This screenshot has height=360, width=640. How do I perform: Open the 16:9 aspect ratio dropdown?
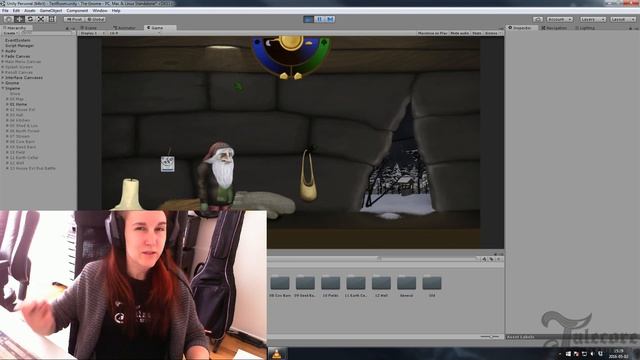click(114, 33)
